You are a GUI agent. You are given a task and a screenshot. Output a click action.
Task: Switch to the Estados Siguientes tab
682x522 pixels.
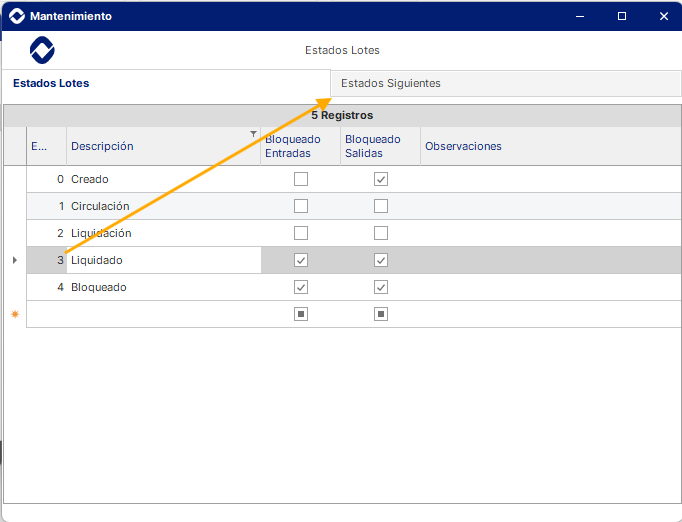505,83
